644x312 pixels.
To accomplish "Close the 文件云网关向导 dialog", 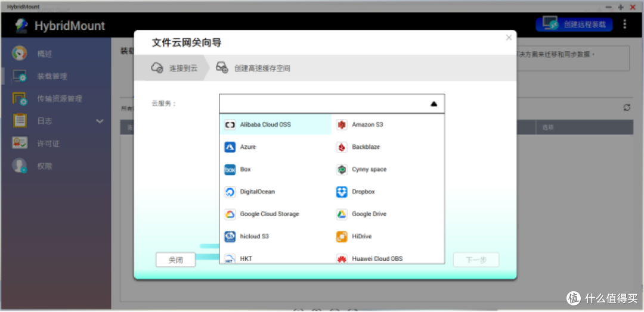I will 509,38.
